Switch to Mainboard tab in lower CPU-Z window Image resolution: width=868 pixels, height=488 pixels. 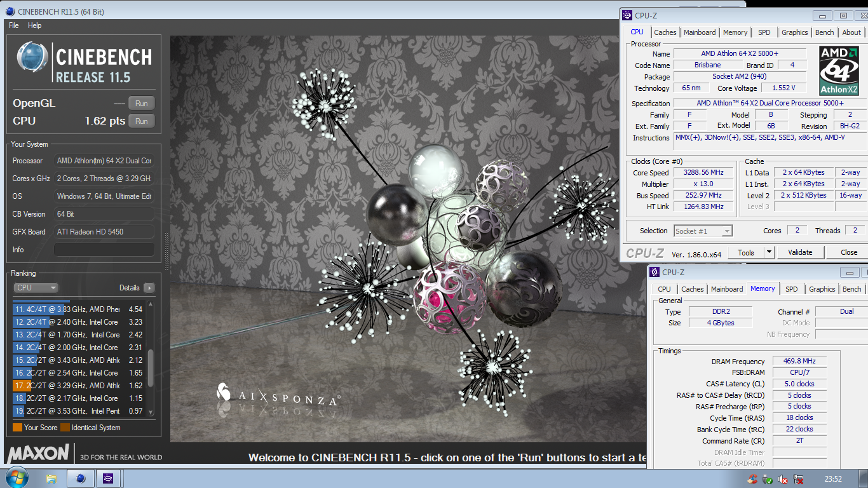point(727,289)
